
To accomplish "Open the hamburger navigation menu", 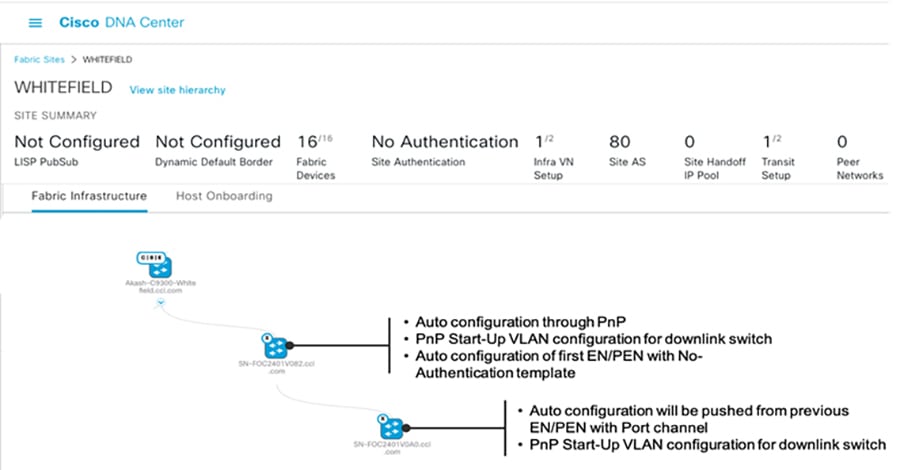I will pyautogui.click(x=35, y=23).
